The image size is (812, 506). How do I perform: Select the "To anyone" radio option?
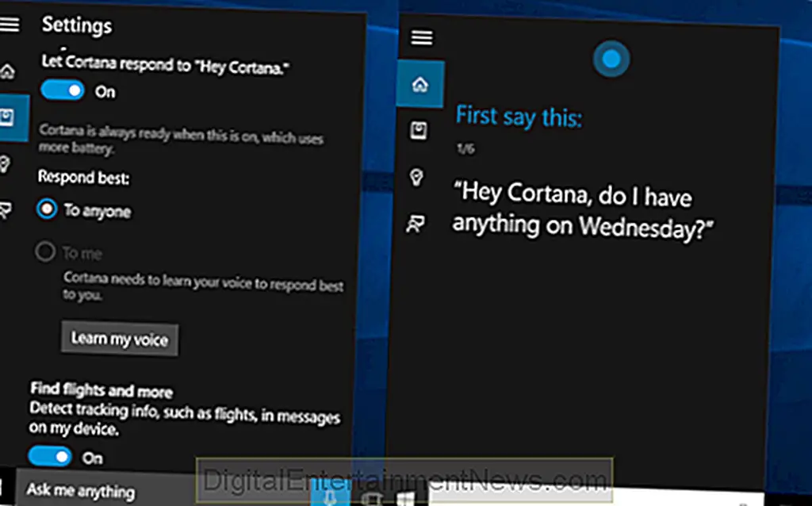pyautogui.click(x=47, y=209)
